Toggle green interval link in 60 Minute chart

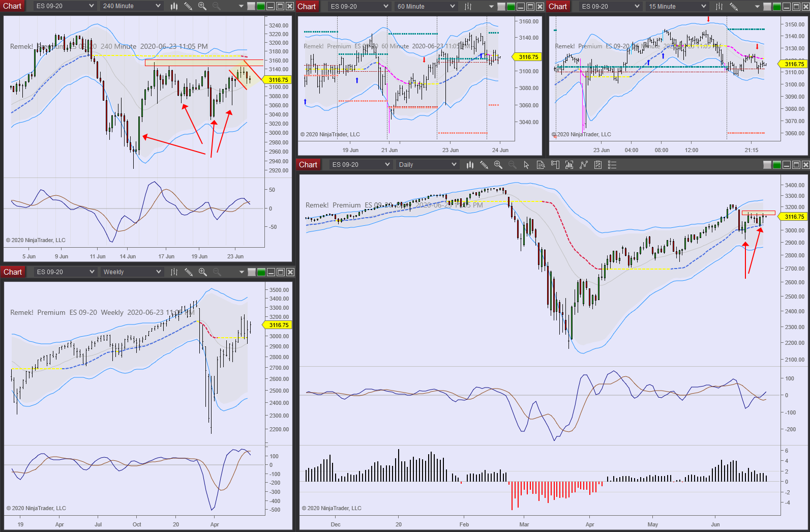pos(511,7)
